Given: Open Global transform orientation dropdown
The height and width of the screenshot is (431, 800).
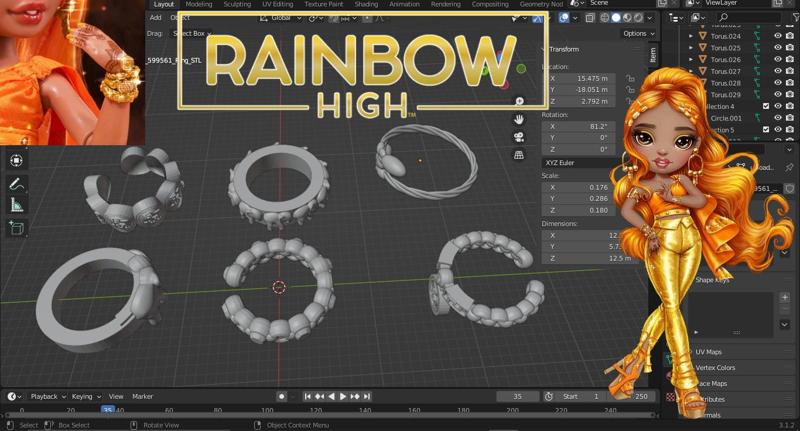Looking at the screenshot, I should click(281, 18).
